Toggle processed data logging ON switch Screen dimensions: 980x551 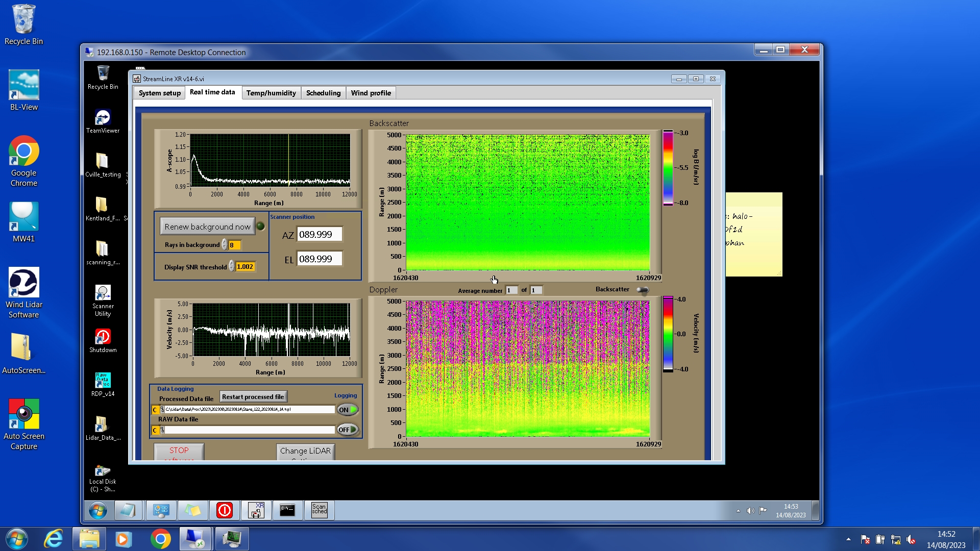coord(348,410)
